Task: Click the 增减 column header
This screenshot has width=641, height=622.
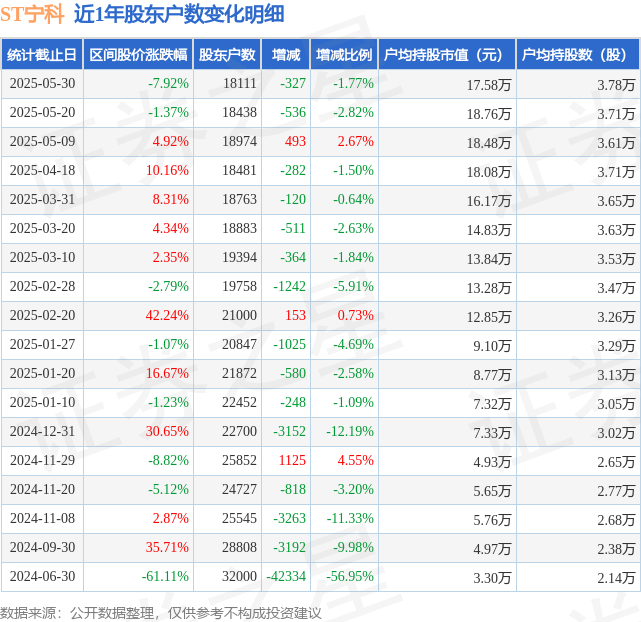Action: (x=286, y=54)
